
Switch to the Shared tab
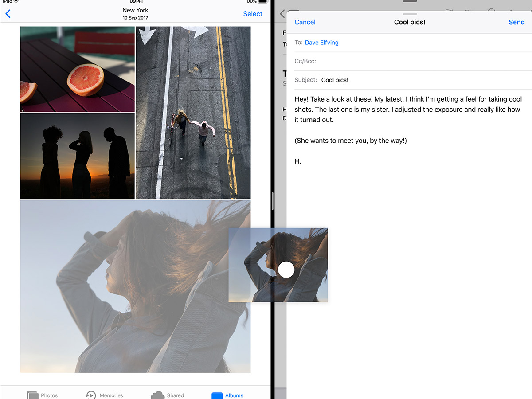(168, 395)
